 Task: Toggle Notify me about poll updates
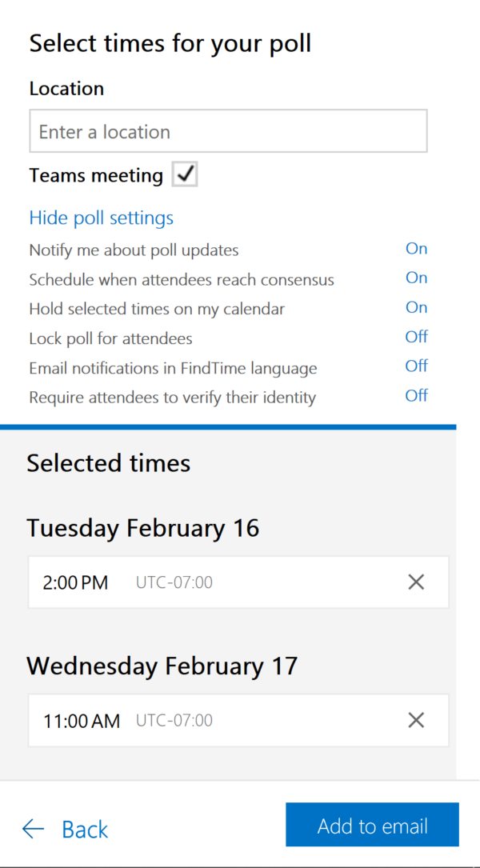tap(416, 249)
